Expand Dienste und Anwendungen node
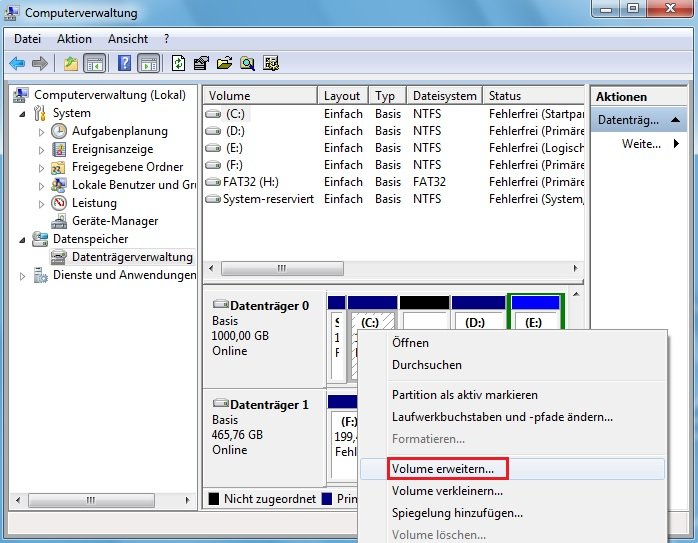The image size is (698, 543). coord(22,276)
